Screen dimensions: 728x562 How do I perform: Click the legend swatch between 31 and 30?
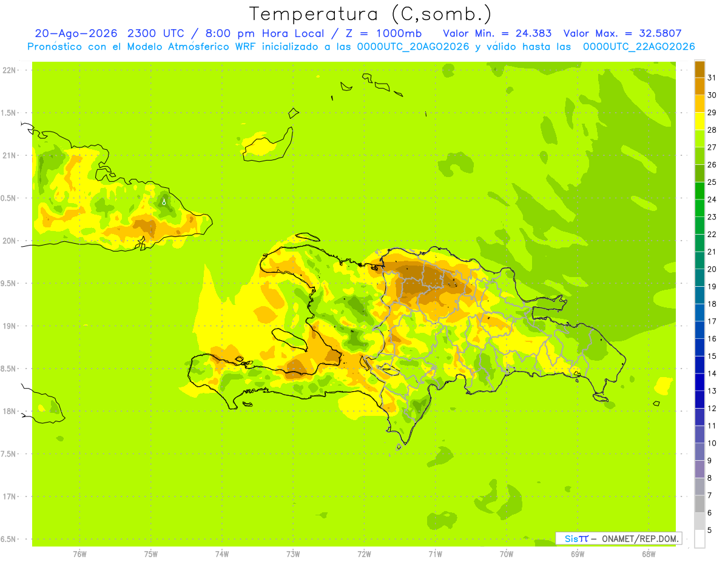pos(699,87)
